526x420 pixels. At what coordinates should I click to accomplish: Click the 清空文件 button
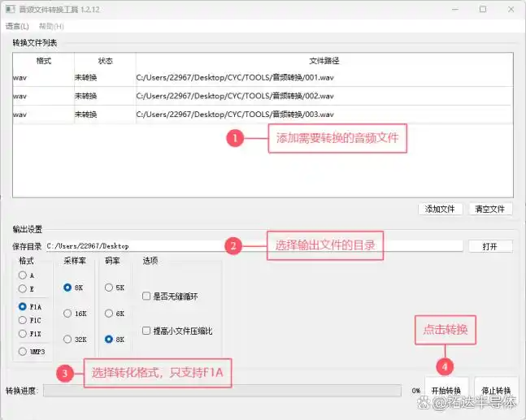tap(490, 209)
